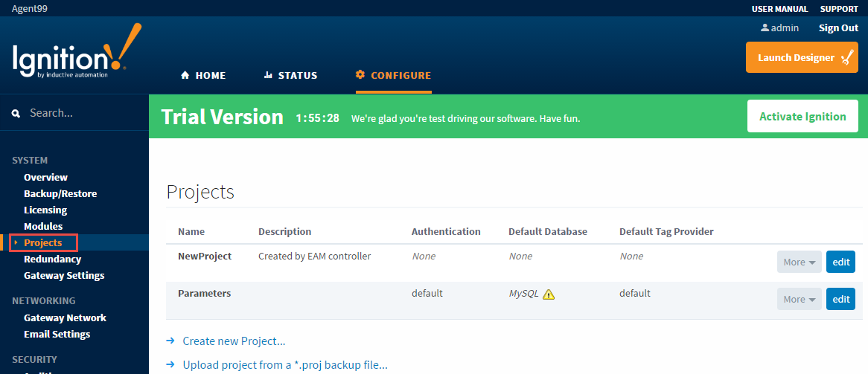Launch the Designer
Screen dimensions: 868x374
tap(802, 57)
